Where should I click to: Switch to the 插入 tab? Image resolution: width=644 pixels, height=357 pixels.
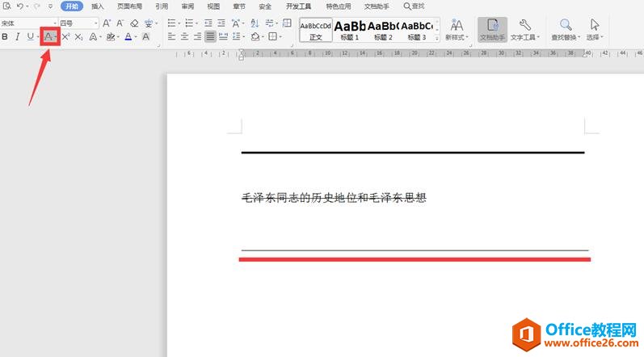pyautogui.click(x=97, y=6)
